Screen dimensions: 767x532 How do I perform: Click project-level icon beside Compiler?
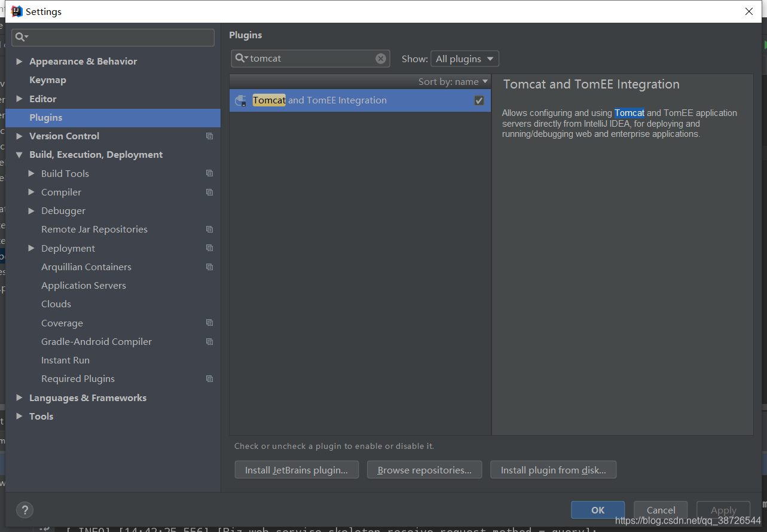coord(209,192)
